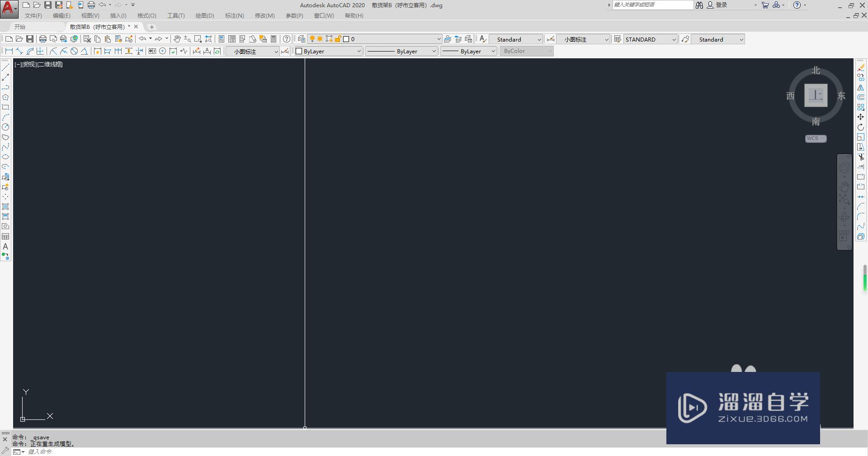The width and height of the screenshot is (868, 456).
Task: Open Layer Properties Manager icon
Action: pos(302,39)
